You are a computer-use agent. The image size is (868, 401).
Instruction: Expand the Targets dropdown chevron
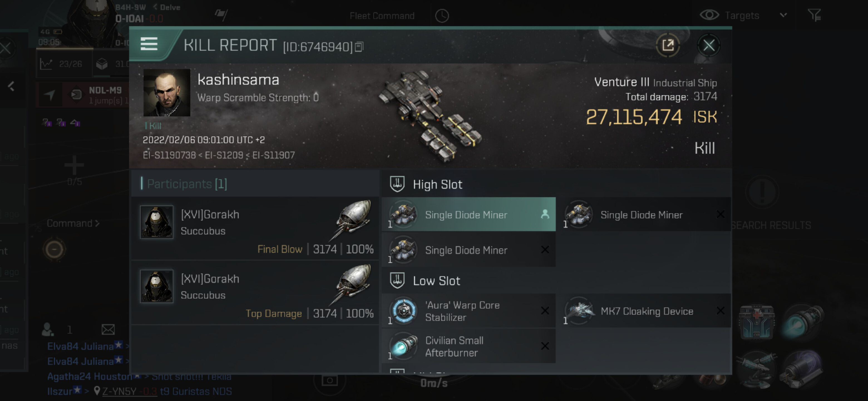tap(783, 15)
